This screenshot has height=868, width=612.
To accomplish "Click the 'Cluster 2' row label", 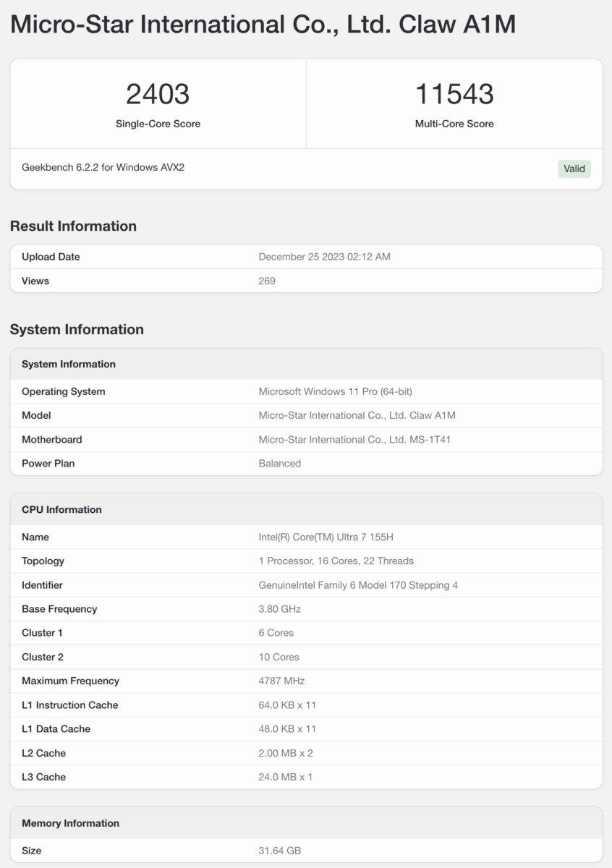I will 43,657.
